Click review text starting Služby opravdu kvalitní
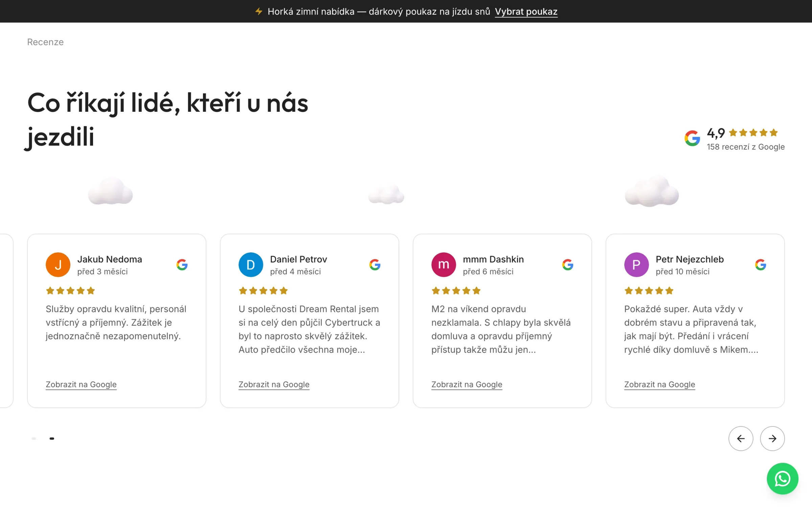 (116, 322)
